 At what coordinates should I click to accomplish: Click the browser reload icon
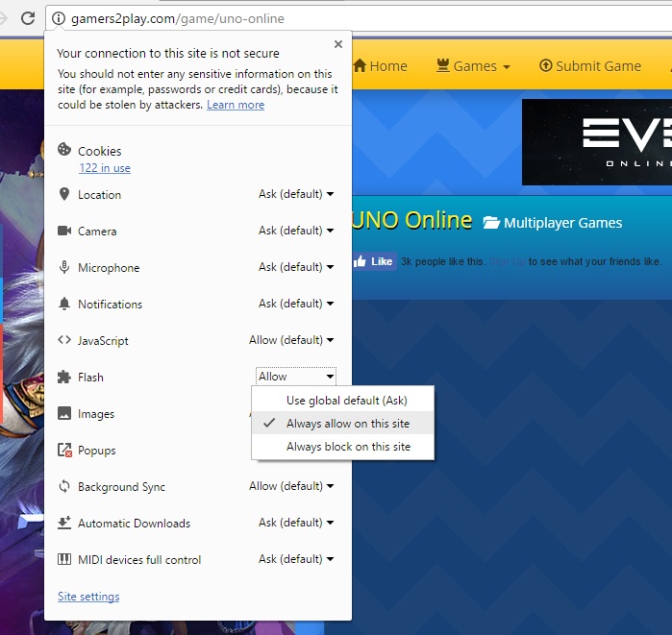[x=28, y=18]
